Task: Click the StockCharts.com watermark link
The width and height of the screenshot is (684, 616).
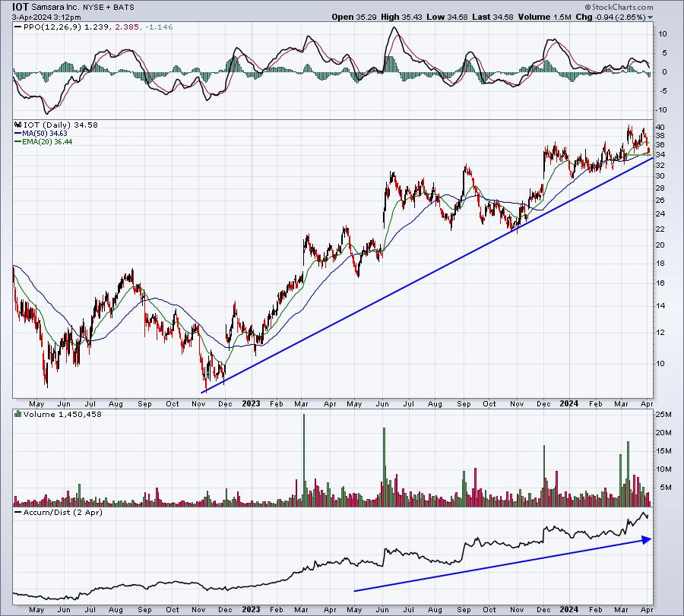Action: [619, 7]
